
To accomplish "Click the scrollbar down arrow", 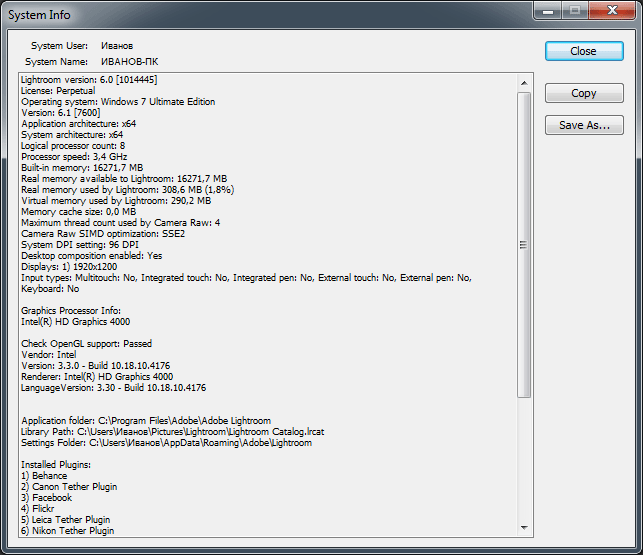I will pyautogui.click(x=524, y=528).
